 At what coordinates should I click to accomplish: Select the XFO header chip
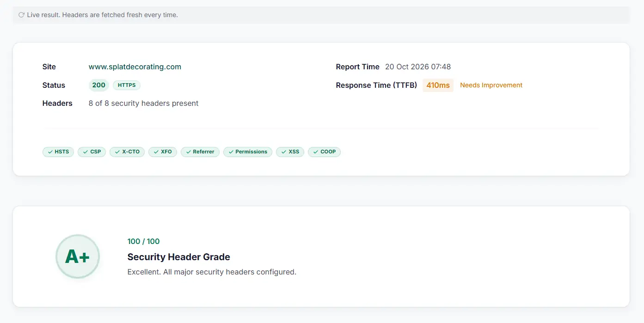(x=163, y=152)
